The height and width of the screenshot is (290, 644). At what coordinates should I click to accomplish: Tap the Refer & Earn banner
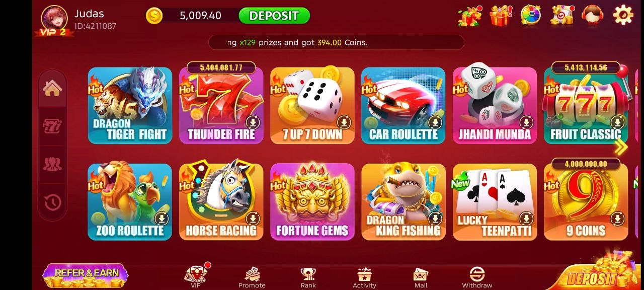[x=86, y=275]
